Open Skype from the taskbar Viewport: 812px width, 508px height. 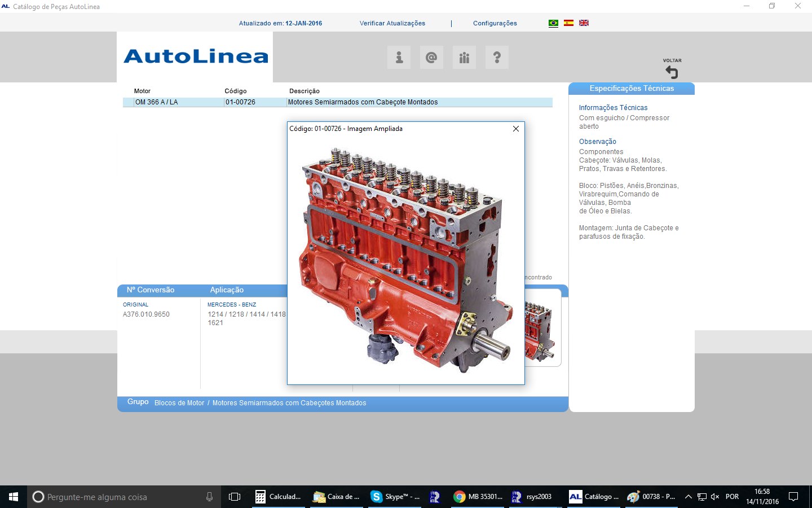(x=395, y=497)
